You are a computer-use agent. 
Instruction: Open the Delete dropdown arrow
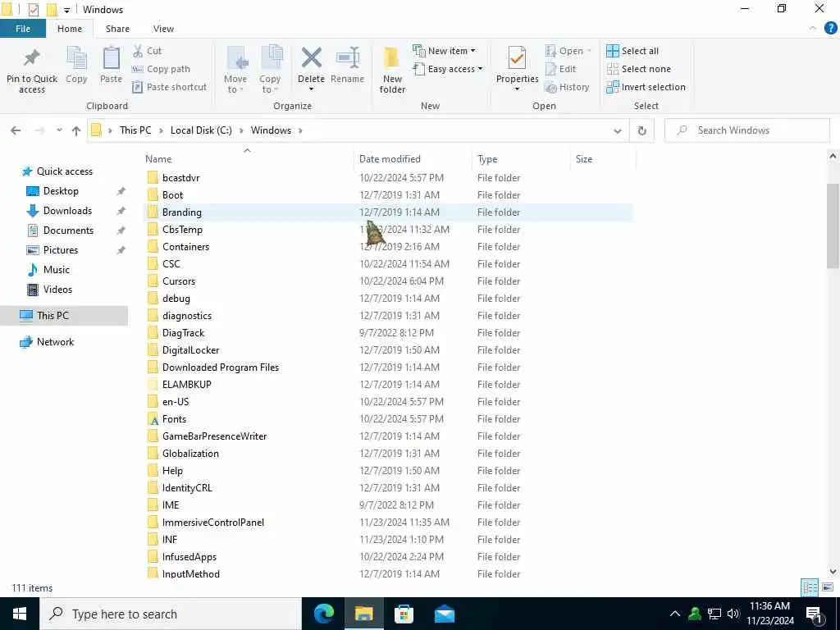click(311, 89)
